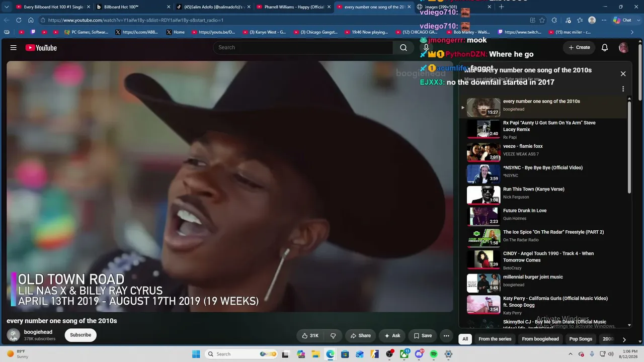Viewport: 644px width, 362px height.
Task: Click the YouTube search input field
Action: click(x=303, y=48)
